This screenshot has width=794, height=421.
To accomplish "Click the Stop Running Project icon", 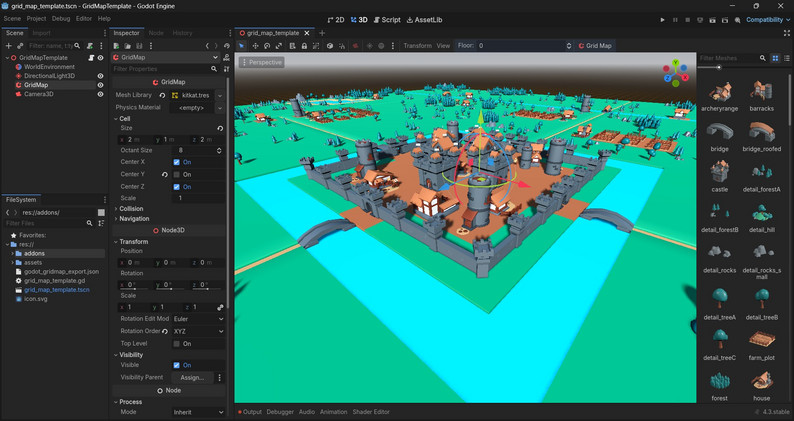I will click(687, 20).
